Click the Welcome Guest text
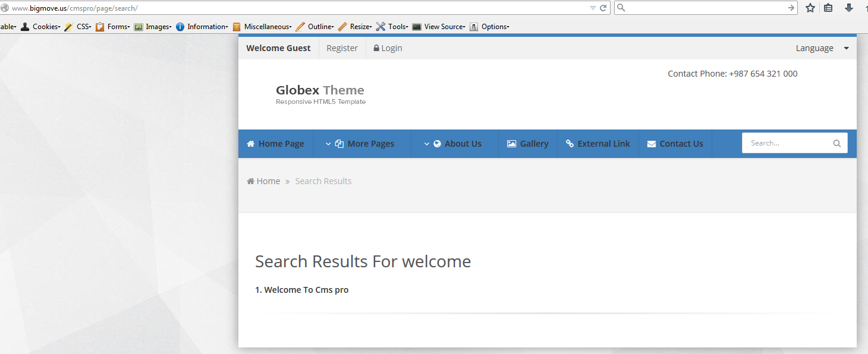The image size is (868, 354). (278, 48)
